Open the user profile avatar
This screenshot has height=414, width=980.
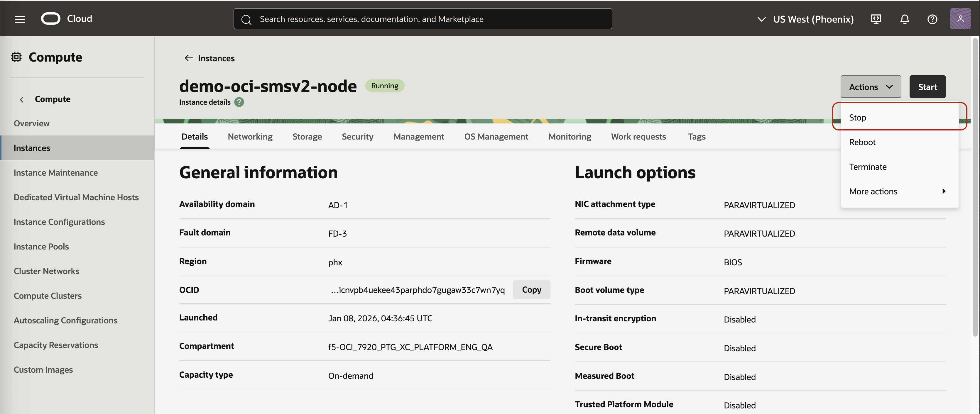click(961, 19)
